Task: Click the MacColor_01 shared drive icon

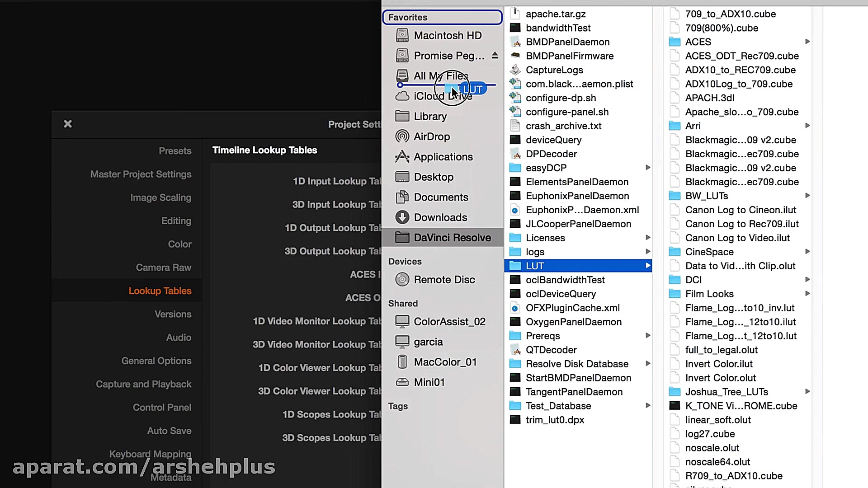Action: [402, 362]
